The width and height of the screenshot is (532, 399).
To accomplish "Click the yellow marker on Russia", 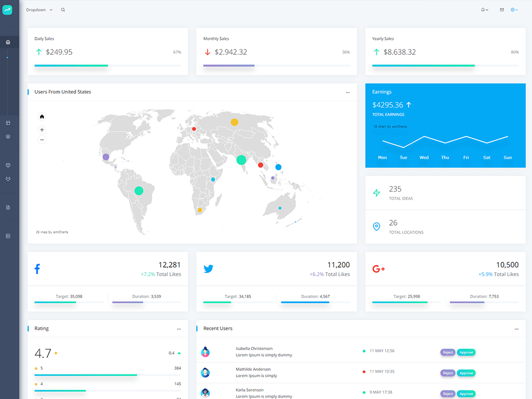I will click(235, 122).
